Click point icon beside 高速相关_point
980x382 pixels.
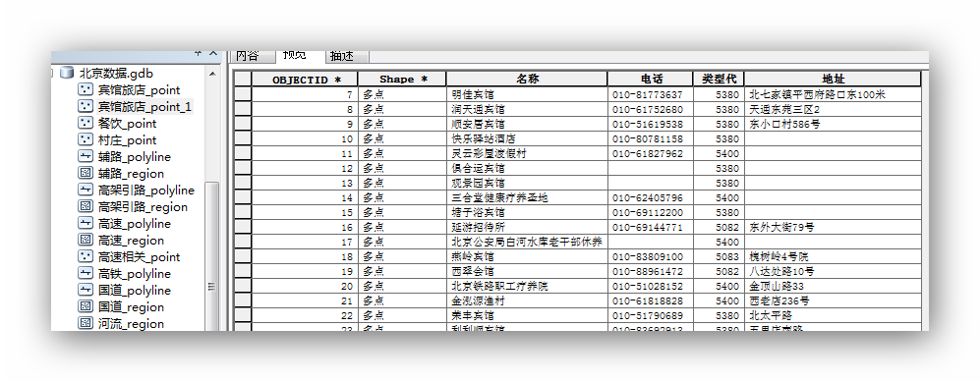85,257
